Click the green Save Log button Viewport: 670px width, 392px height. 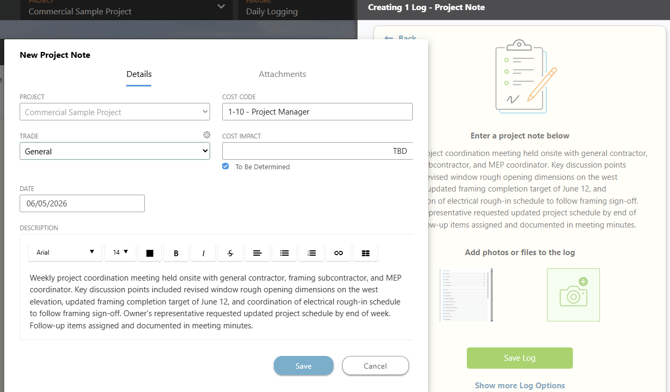(520, 358)
